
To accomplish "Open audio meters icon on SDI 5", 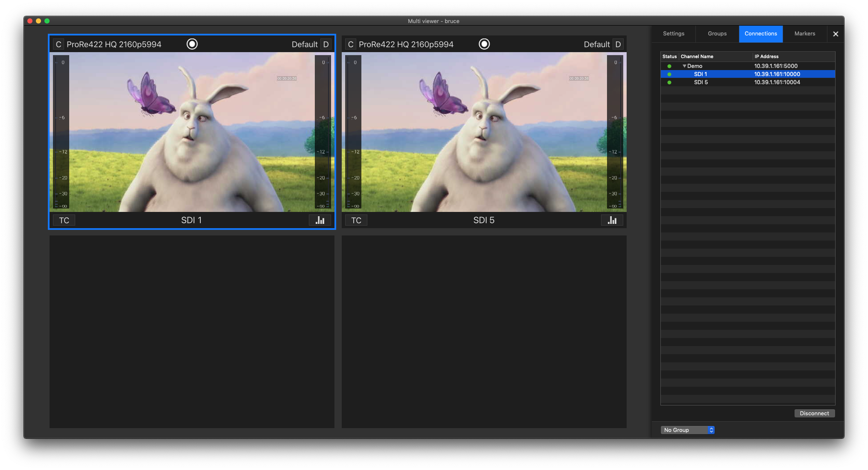I will pos(612,220).
